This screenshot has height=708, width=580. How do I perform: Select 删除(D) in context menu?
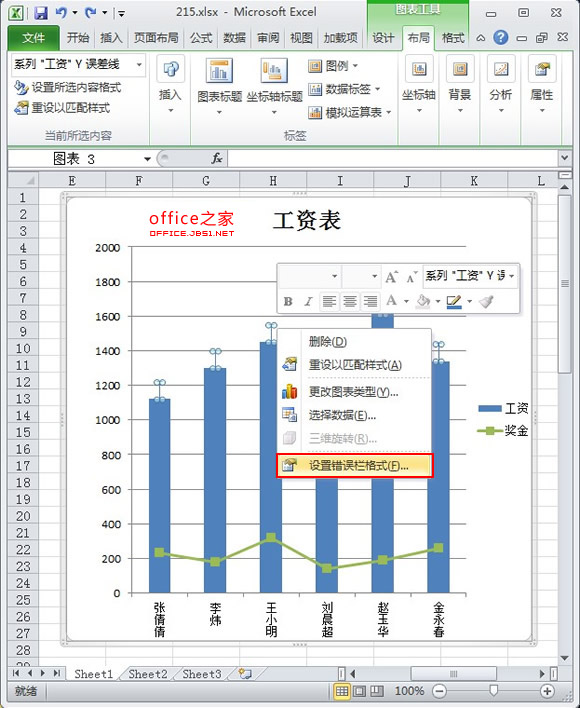pos(354,341)
